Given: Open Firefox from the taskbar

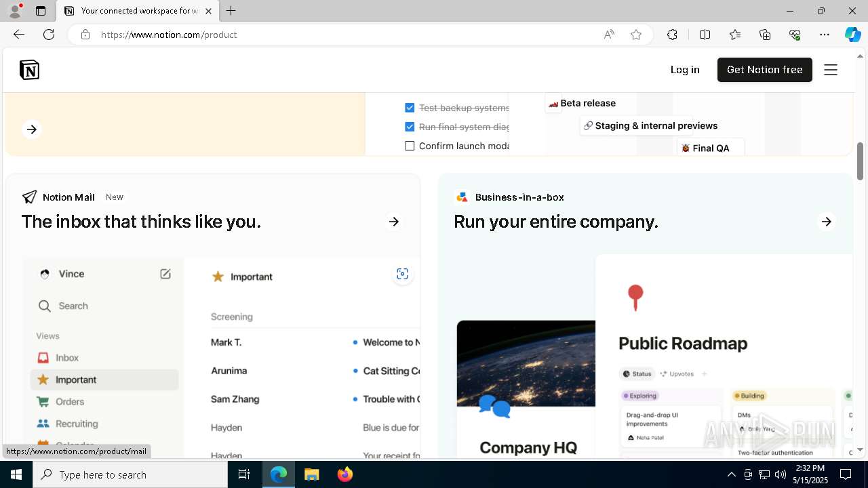Looking at the screenshot, I should [x=345, y=474].
